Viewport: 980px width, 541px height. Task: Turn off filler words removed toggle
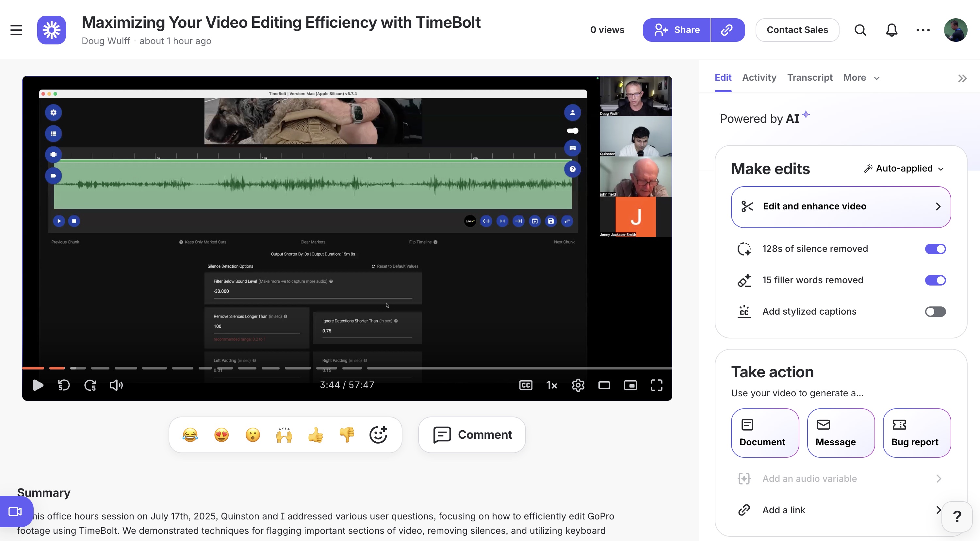pyautogui.click(x=935, y=280)
